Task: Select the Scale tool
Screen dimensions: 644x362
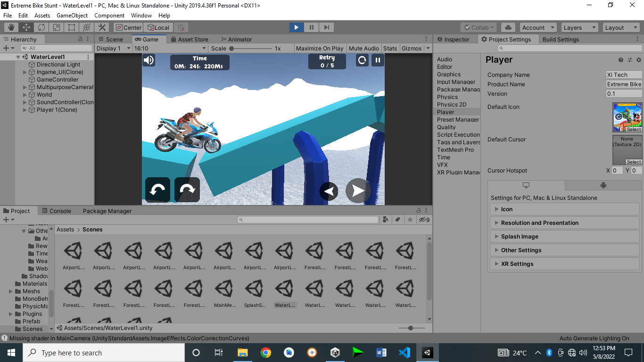Action: coord(56,27)
